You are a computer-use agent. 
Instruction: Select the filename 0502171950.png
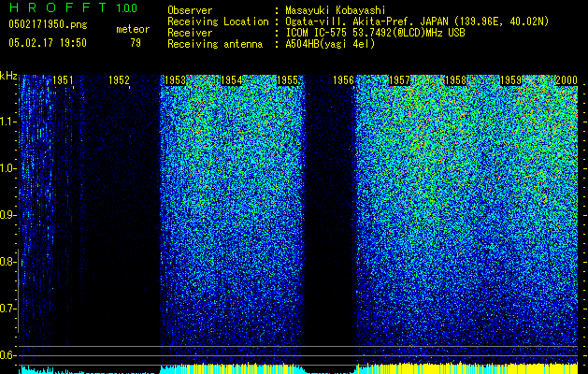[x=48, y=24]
